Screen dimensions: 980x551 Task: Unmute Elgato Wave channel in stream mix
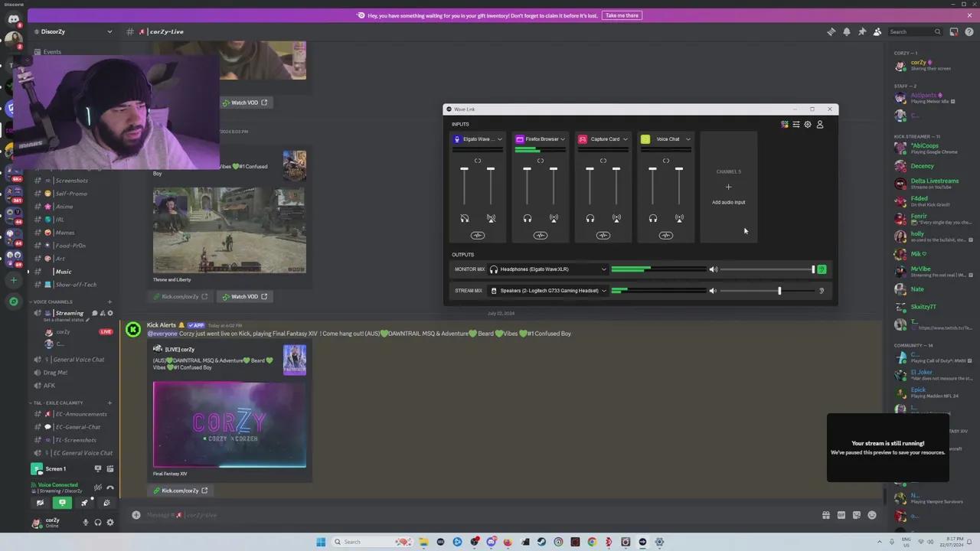click(x=491, y=218)
